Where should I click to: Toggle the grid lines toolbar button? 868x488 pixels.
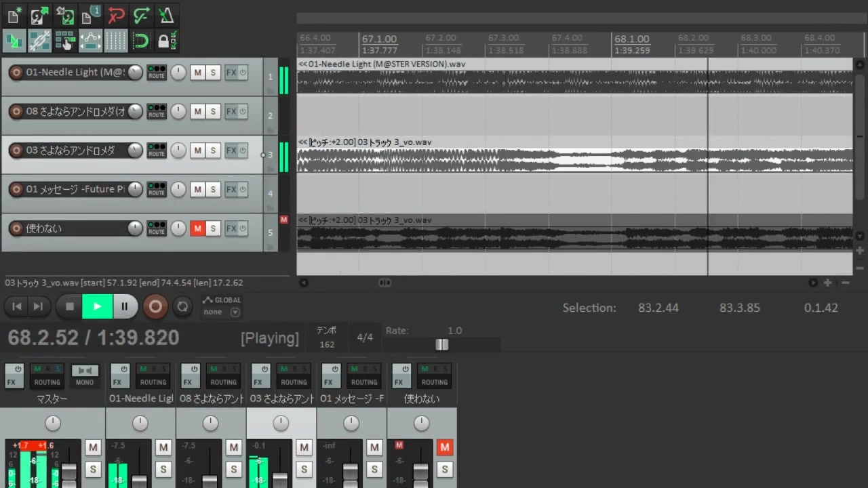[x=116, y=41]
